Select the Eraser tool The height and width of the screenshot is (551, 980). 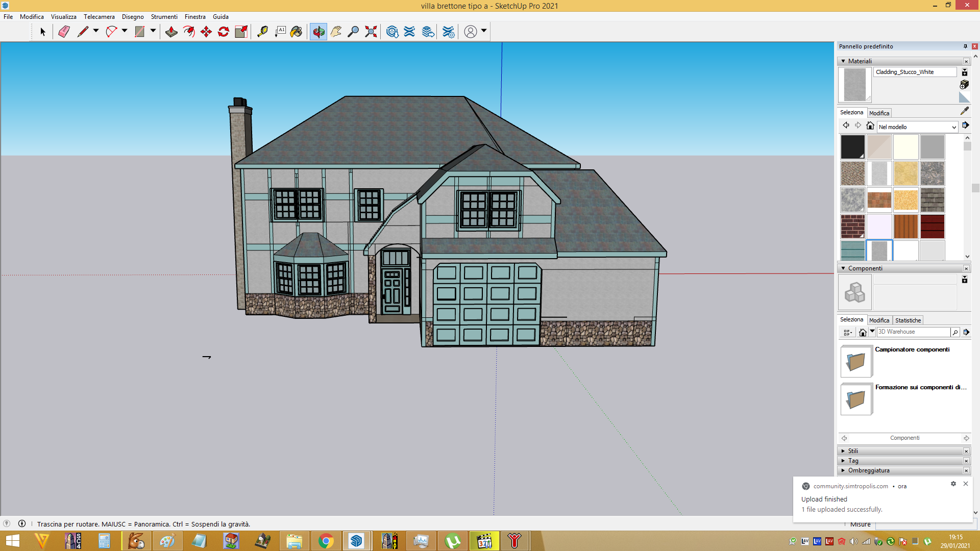pyautogui.click(x=64, y=32)
